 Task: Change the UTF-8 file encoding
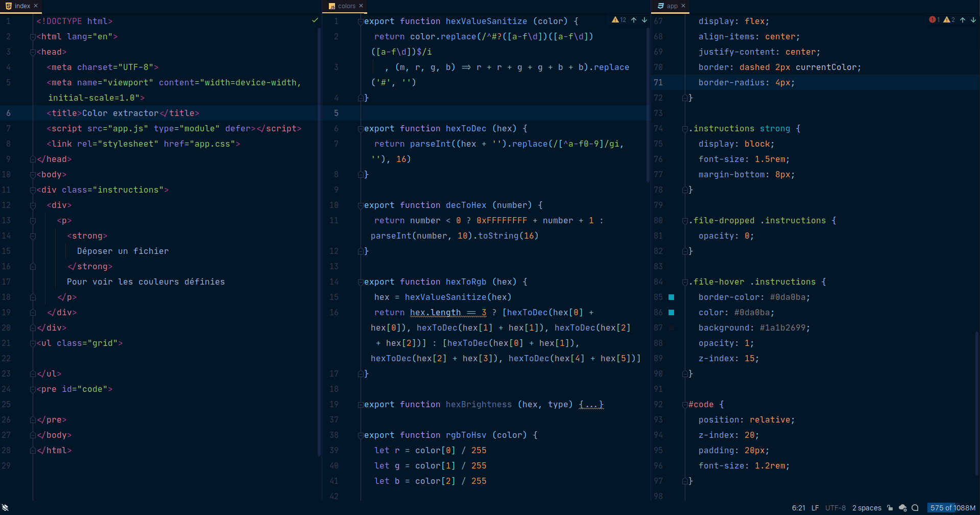click(835, 508)
